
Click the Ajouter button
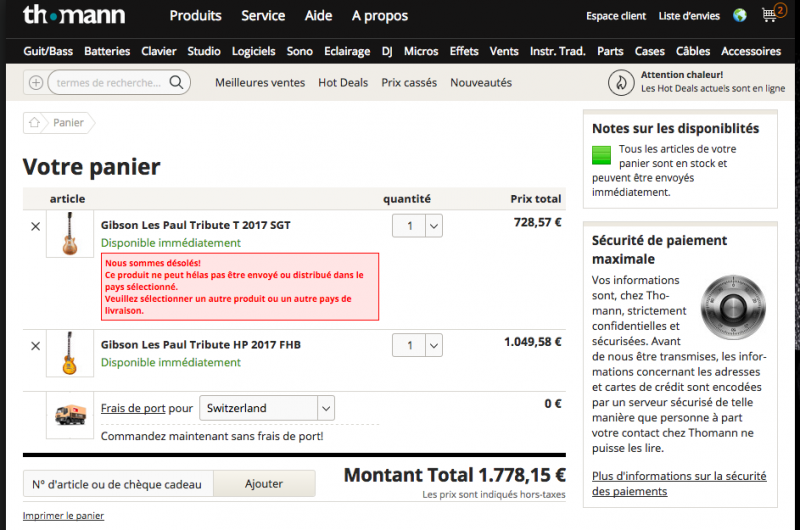click(x=264, y=484)
